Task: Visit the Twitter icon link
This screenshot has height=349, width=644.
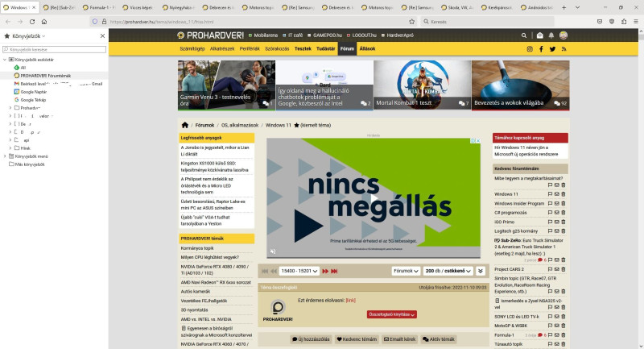Action: point(552,49)
